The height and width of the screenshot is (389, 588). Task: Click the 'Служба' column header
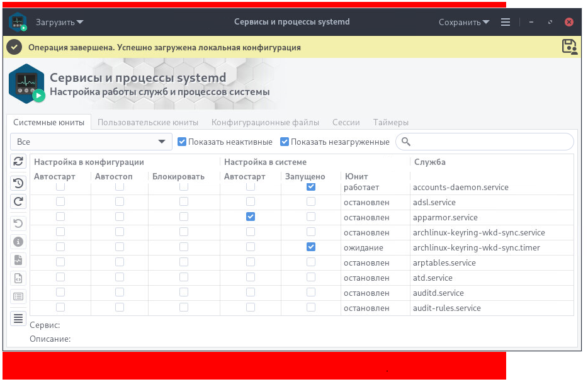429,162
